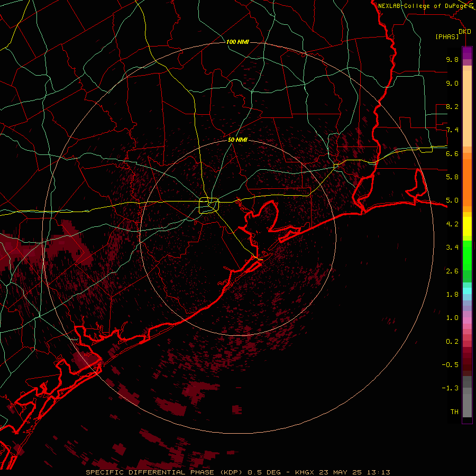Click the "-0.5" scale value
Viewport: 476px width, 476px height.
450,365
